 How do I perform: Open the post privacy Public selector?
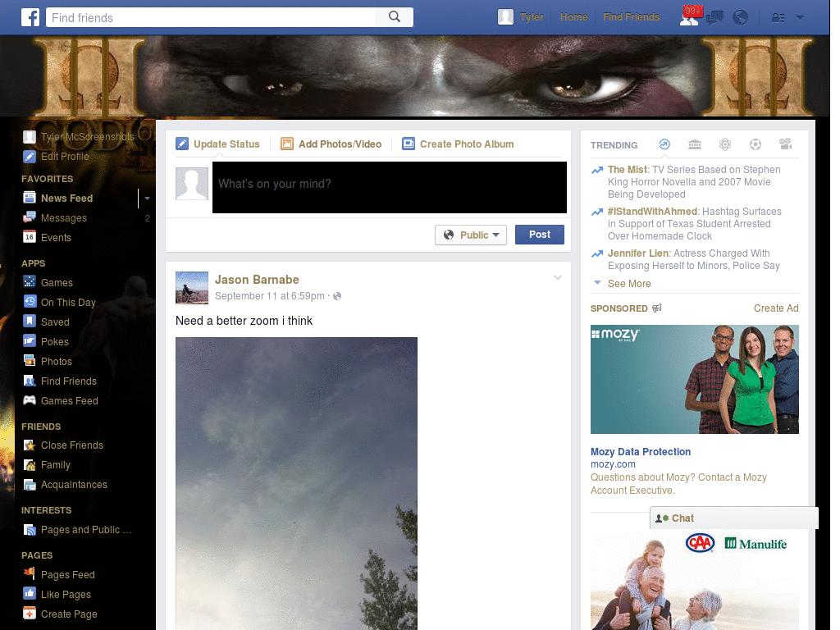[x=471, y=235]
